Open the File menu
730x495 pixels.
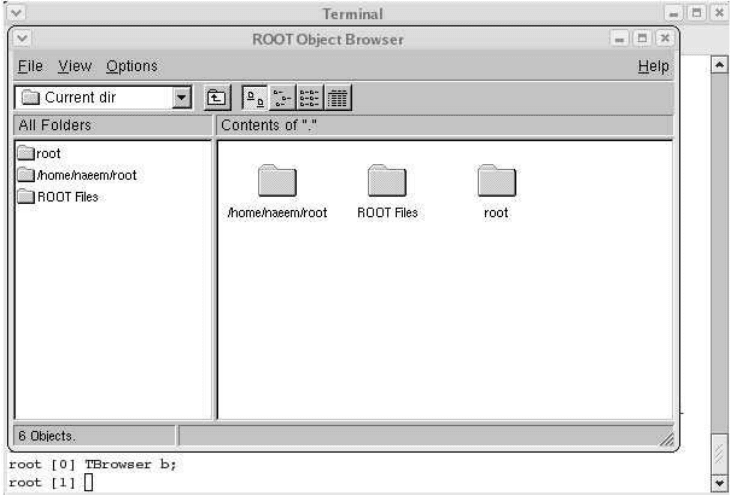(30, 66)
